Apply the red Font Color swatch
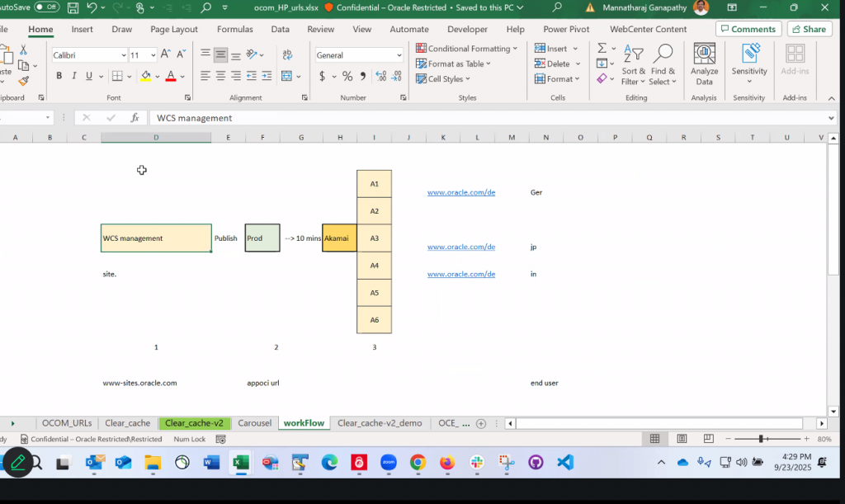845x504 pixels. coord(171,76)
